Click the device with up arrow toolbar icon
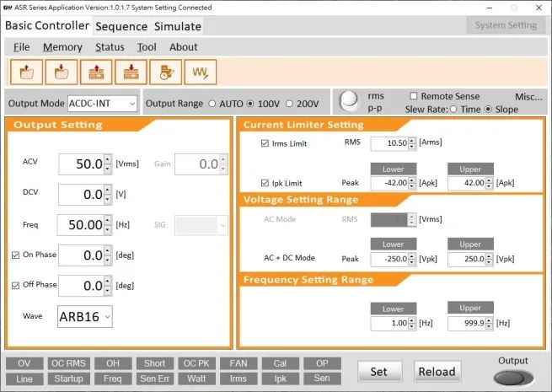This screenshot has height=392, width=552. point(96,72)
